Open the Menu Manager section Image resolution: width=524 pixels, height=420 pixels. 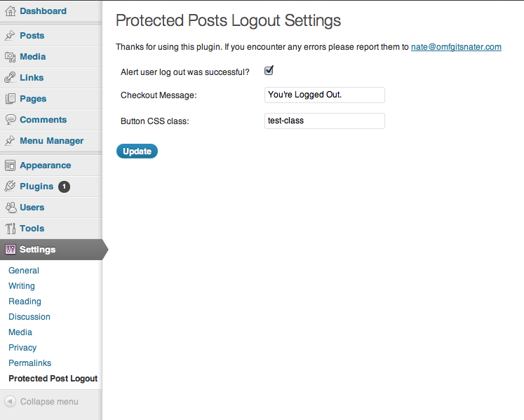click(x=51, y=141)
